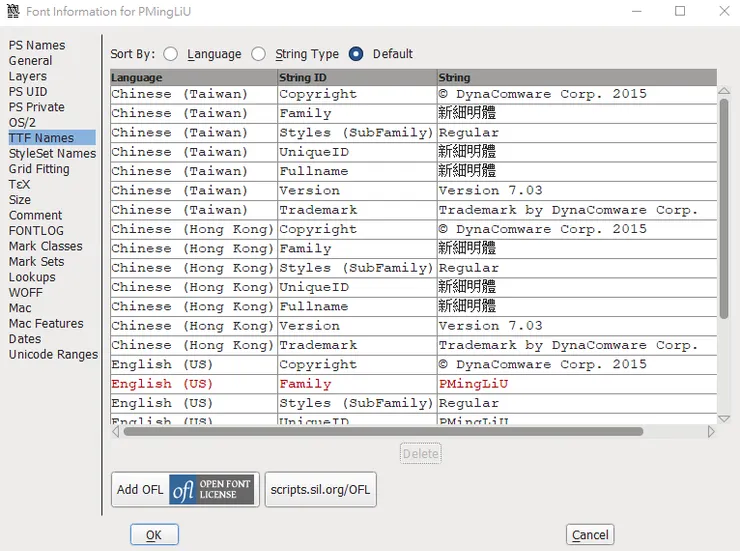The image size is (740, 551).
Task: Select Hong Kong 'Version 7.03' string cell
Action: [x=577, y=326]
